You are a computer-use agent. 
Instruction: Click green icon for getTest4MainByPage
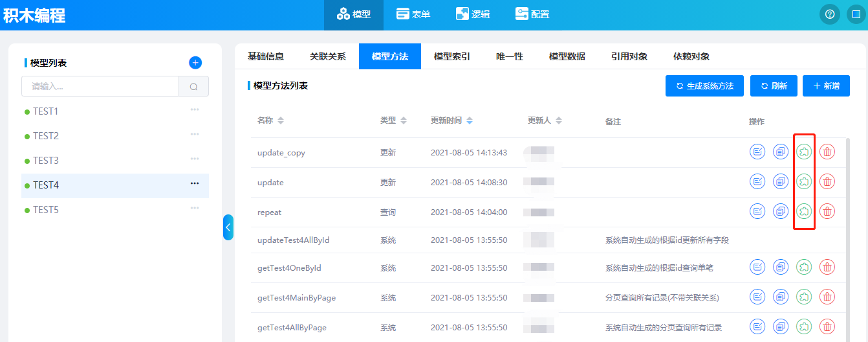point(804,297)
